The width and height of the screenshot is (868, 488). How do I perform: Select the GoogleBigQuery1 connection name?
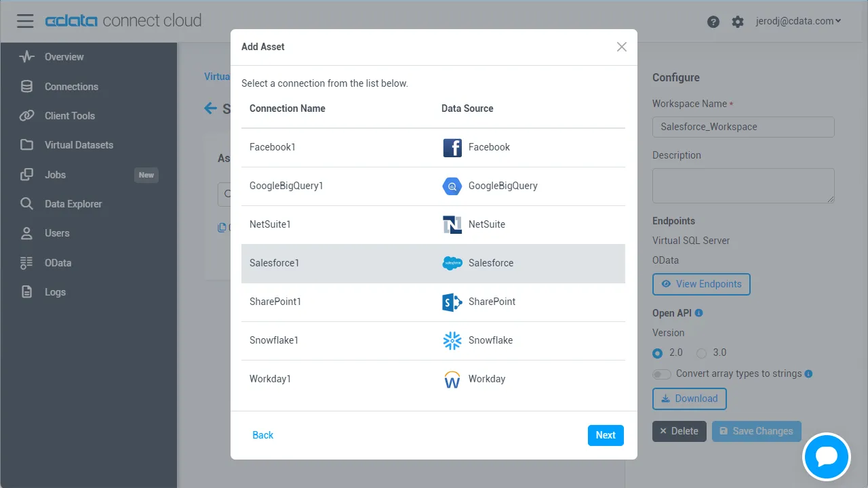click(x=286, y=186)
